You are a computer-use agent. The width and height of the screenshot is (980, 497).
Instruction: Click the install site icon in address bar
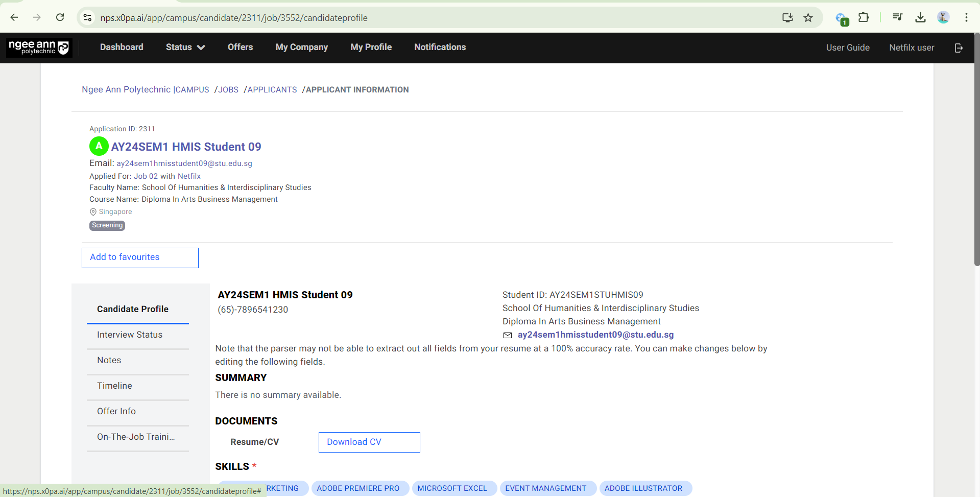tap(787, 17)
